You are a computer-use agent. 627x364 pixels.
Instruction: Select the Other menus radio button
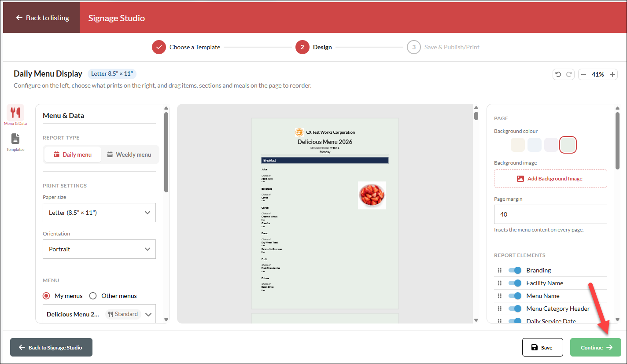point(93,296)
